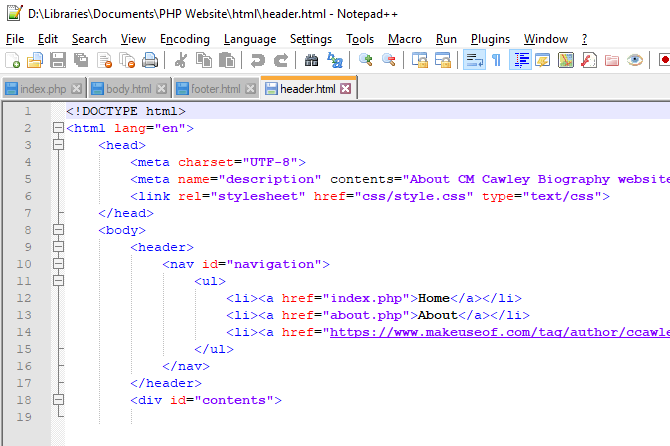This screenshot has height=446, width=670.
Task: Create a new document with the New icon
Action: coord(12,60)
